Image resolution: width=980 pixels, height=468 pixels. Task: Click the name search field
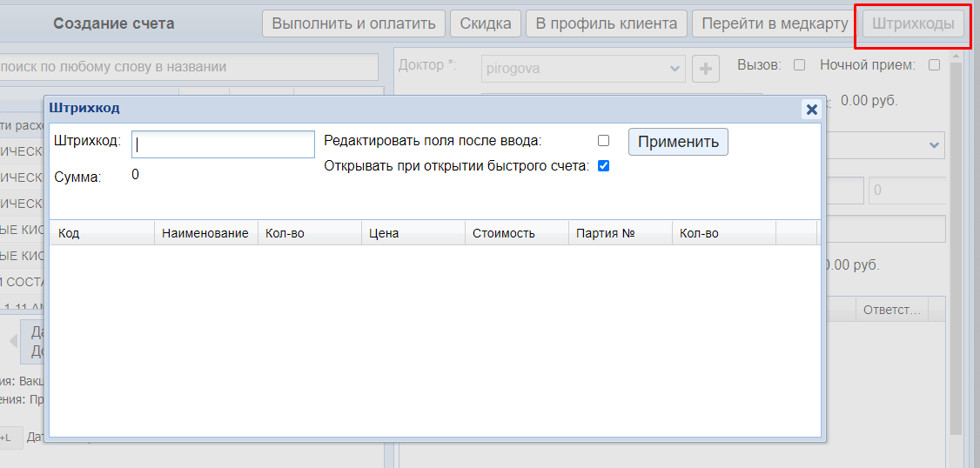tap(189, 67)
